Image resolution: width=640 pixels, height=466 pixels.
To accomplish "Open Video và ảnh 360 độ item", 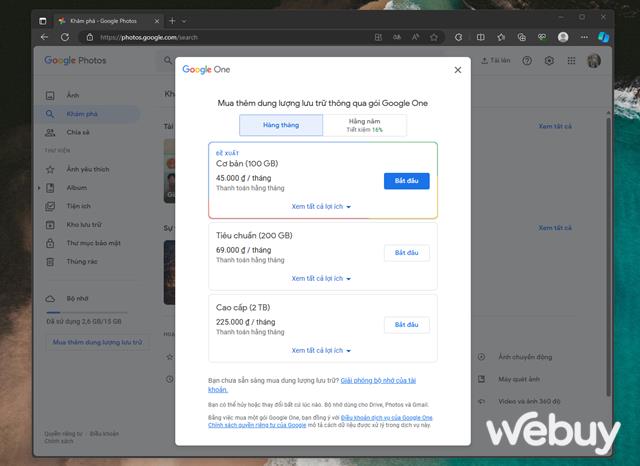I will 529,402.
